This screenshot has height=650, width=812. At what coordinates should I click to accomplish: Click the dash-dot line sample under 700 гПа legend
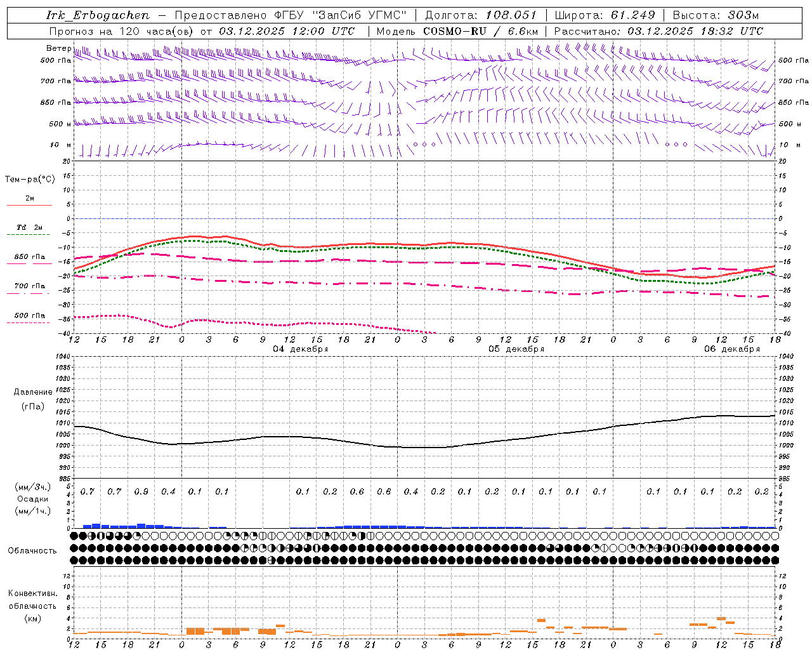(x=29, y=294)
